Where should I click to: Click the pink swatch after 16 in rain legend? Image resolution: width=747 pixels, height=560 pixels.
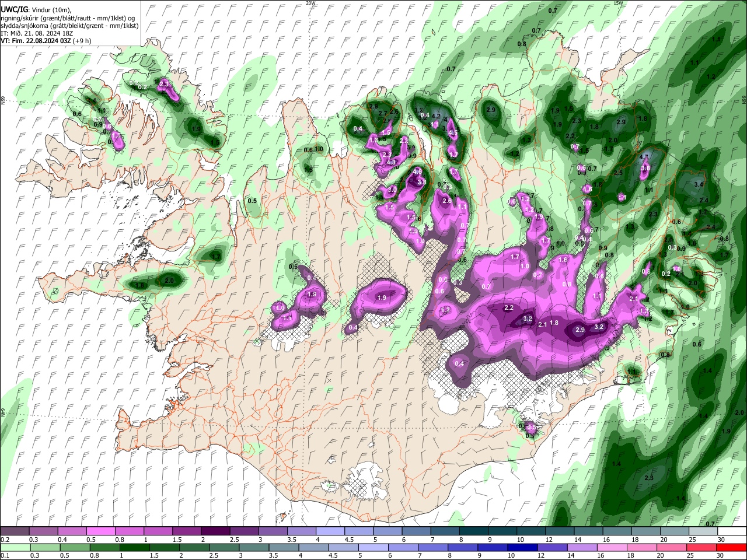point(612,548)
